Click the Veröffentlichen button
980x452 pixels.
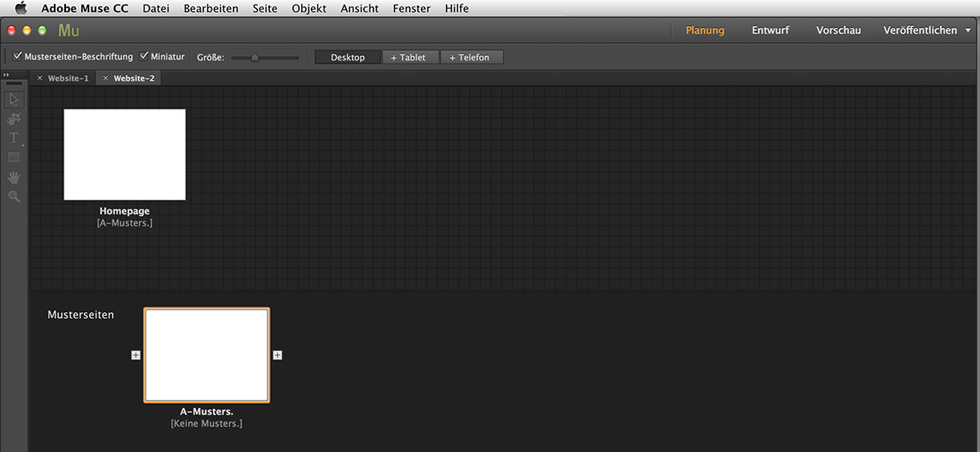coord(921,31)
